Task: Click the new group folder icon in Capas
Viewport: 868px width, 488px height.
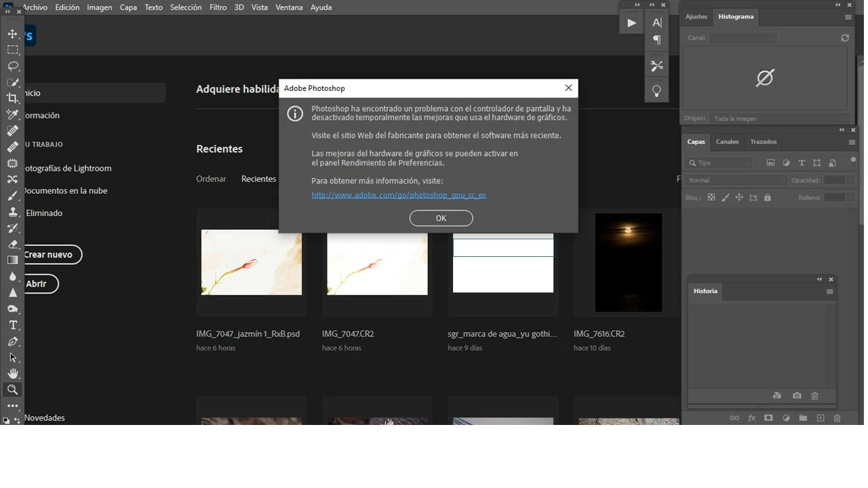Action: 803,418
